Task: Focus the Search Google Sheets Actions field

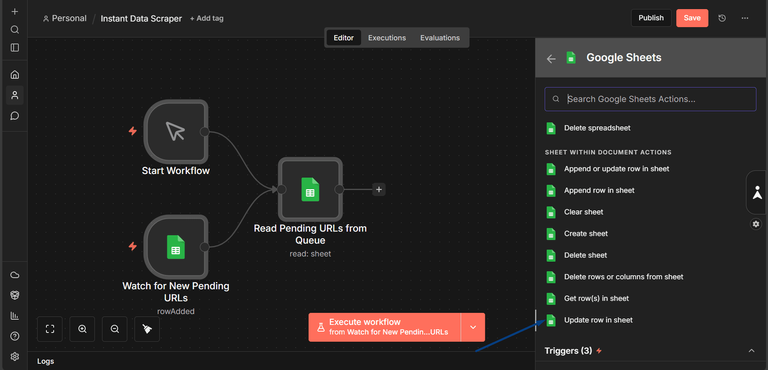Action: click(650, 99)
